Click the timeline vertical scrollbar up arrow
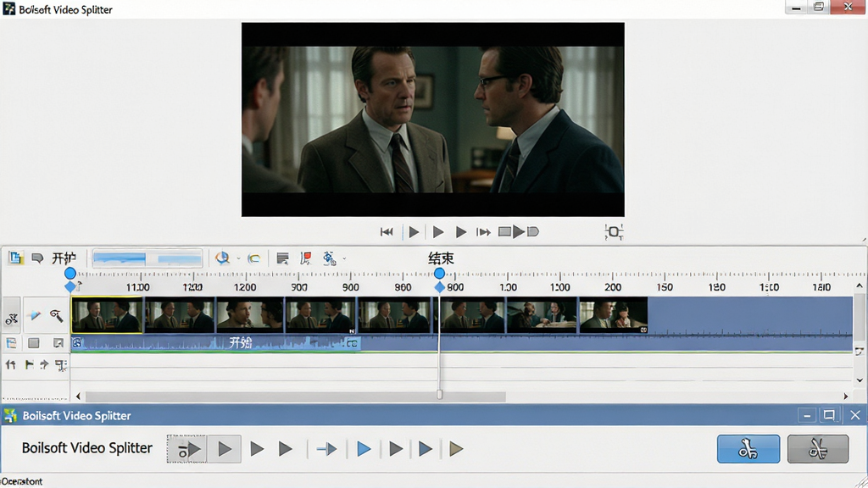Image resolution: width=868 pixels, height=488 pixels. [860, 286]
